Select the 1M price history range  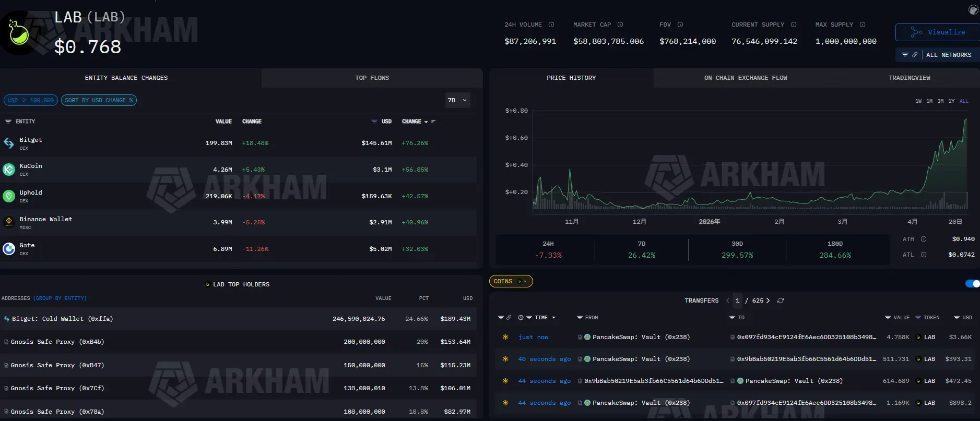(929, 101)
